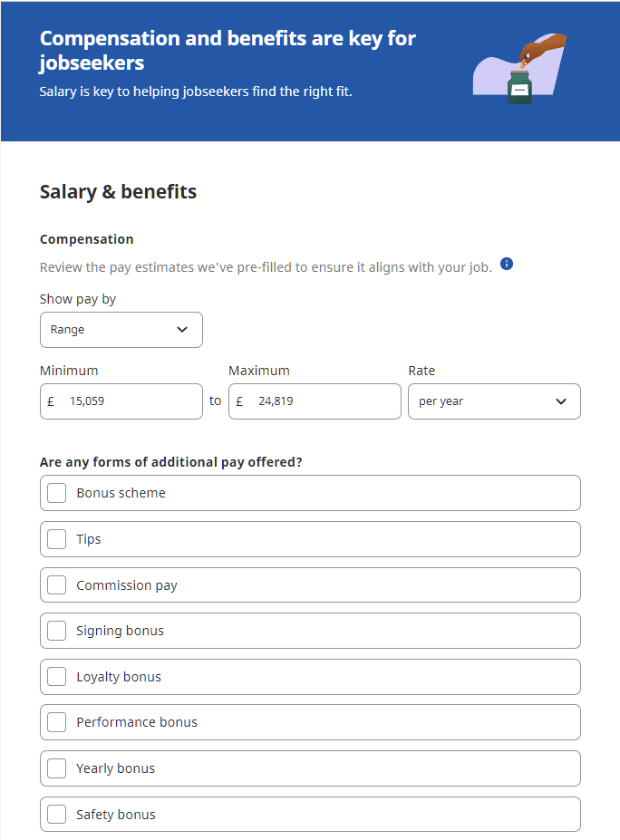Viewport: 620px width, 840px height.
Task: Click the Performance bonus label text
Action: click(x=137, y=722)
